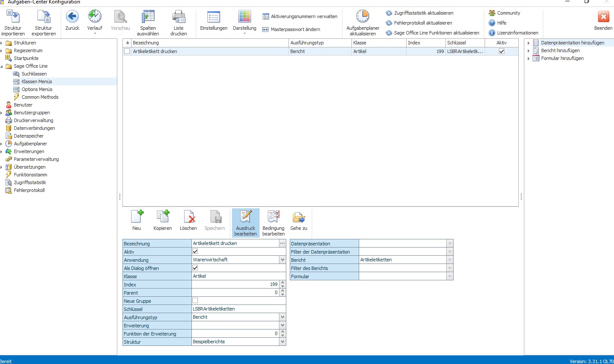Select Druckerverwaltung in the tree
This screenshot has width=614, height=364.
point(34,120)
